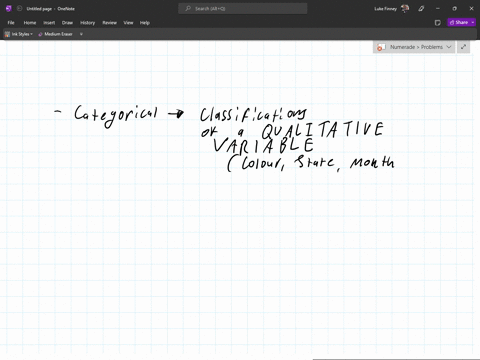
Task: Switch to the View ribbon tab
Action: [128, 23]
